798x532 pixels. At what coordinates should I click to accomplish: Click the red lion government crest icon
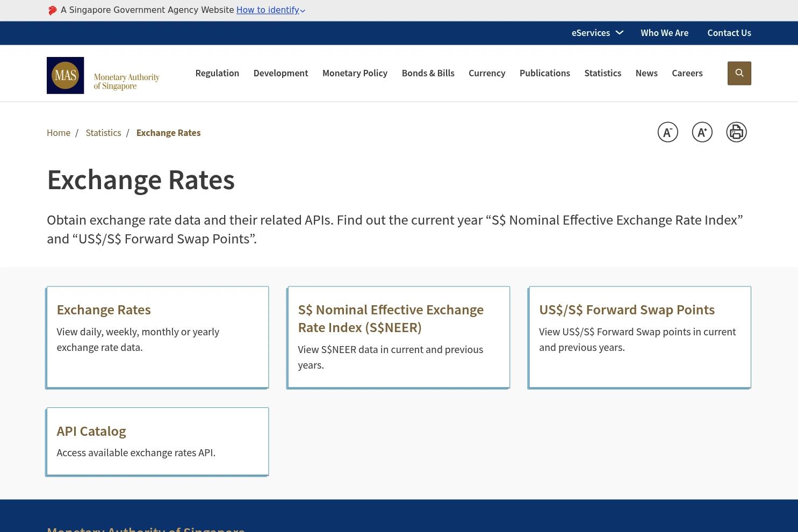[x=52, y=10]
